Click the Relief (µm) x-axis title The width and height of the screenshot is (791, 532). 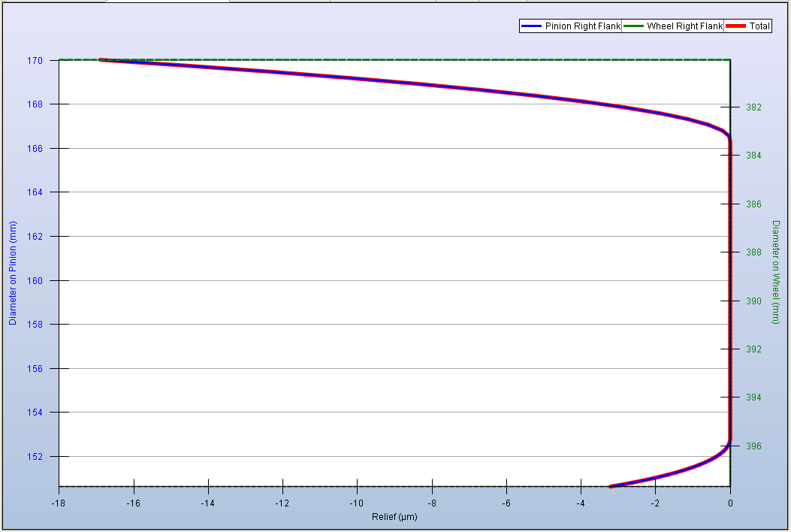(x=394, y=517)
